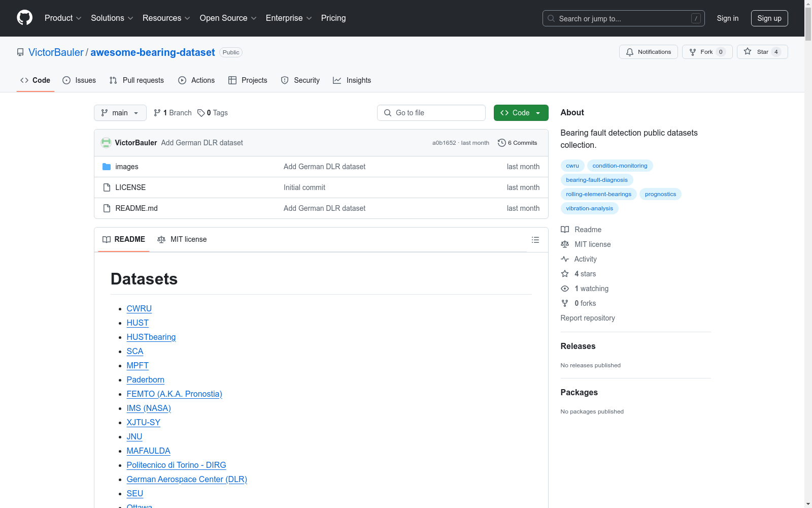The width and height of the screenshot is (812, 508).
Task: Select the prognostics topic tag
Action: (660, 194)
